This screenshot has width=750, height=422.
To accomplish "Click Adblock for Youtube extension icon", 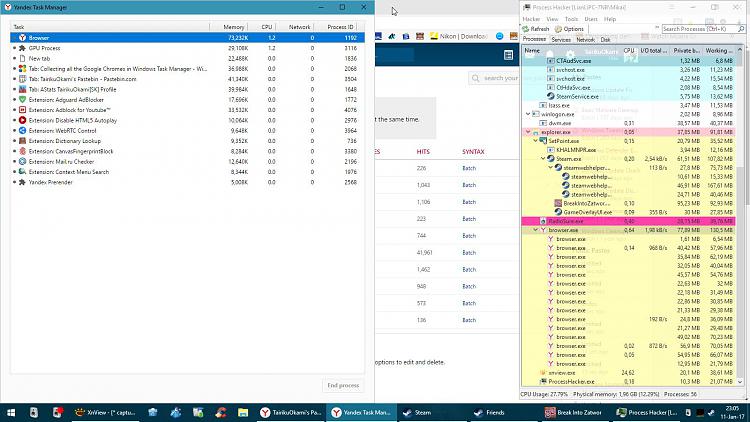I will click(22, 110).
